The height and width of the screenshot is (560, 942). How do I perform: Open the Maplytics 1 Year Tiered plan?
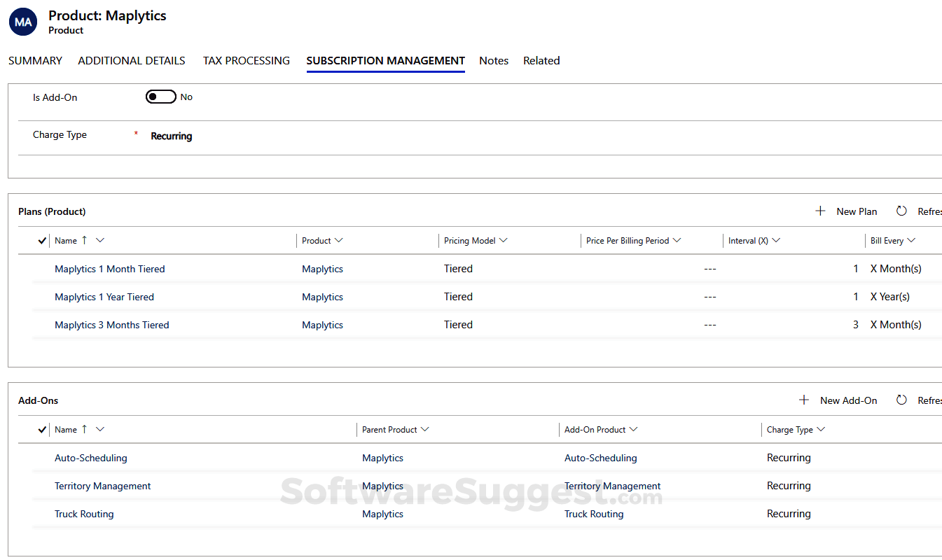(x=104, y=296)
